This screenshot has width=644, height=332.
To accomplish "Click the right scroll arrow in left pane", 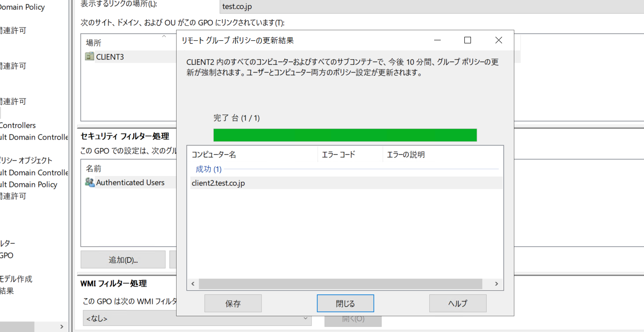I will (x=63, y=326).
